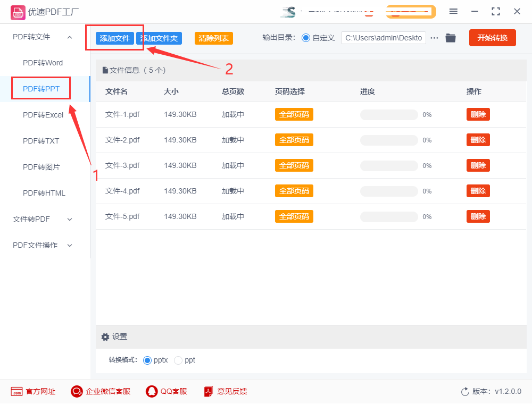The image size is (532, 404).
Task: Click file name 文件-2.pdf
Action: (122, 140)
